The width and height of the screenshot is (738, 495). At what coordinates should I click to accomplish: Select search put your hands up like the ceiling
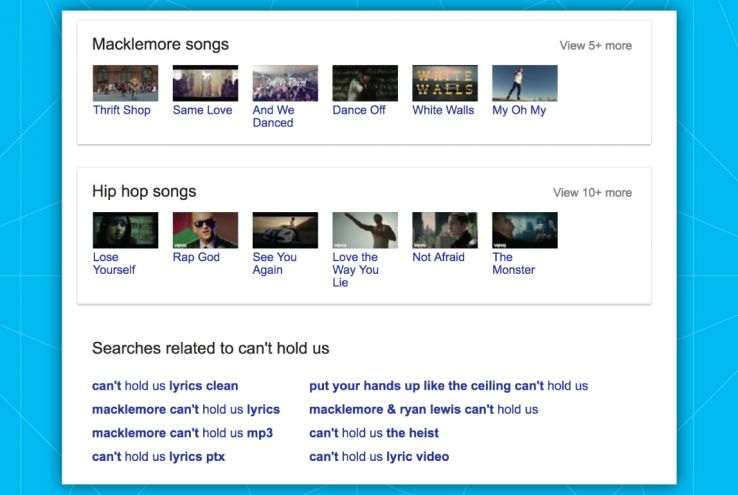click(448, 386)
